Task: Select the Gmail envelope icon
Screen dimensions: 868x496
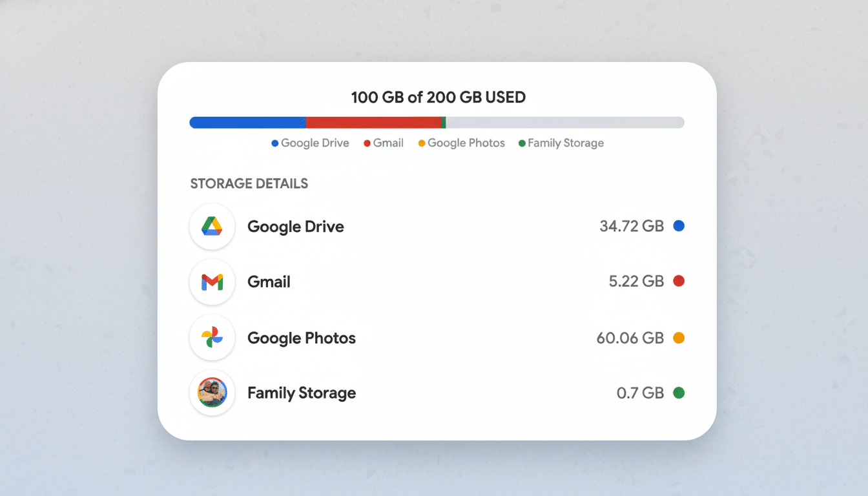Action: click(212, 282)
